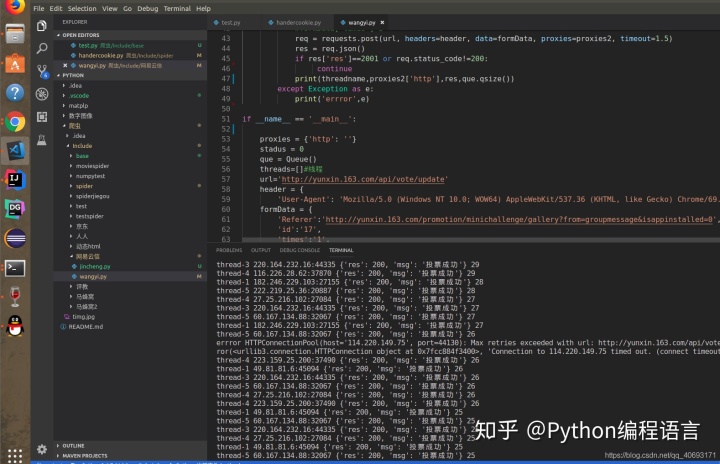Viewport: 720px width, 464px height.
Task: Collapse the include folder
Action: 82,146
